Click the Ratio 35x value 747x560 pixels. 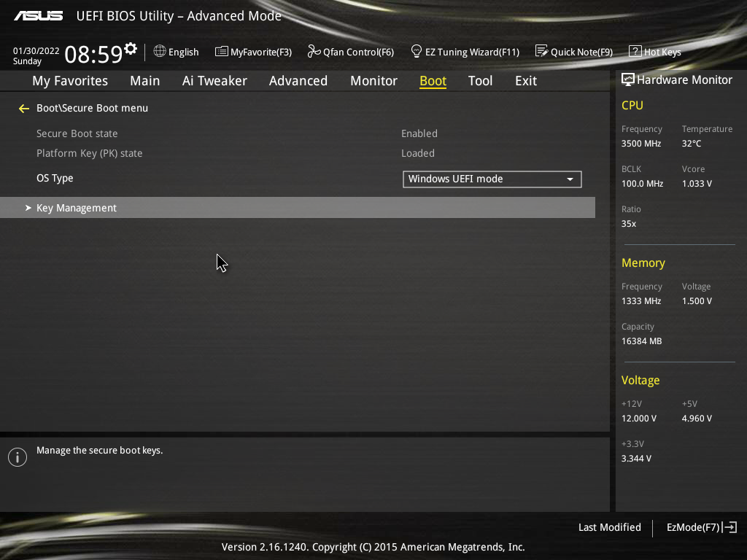tap(628, 223)
